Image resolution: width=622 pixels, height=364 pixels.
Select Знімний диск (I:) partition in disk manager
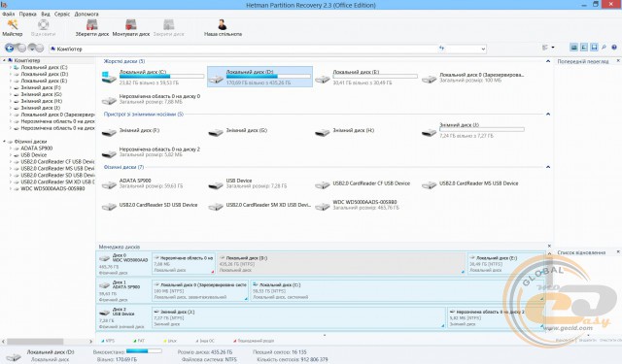click(298, 317)
